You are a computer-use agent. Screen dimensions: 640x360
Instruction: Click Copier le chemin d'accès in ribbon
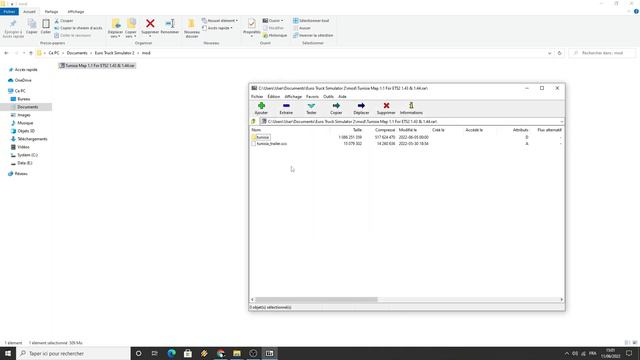[x=78, y=28]
